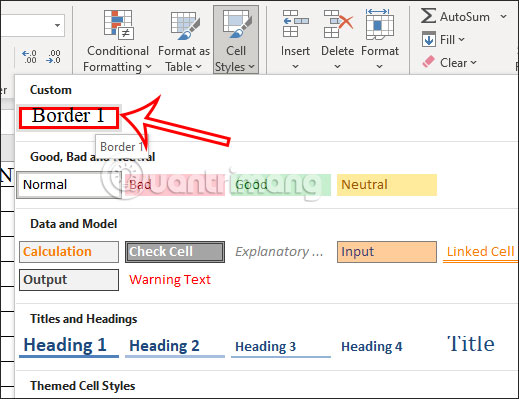This screenshot has height=399, width=519.
Task: Apply the Neutral yellow style swatch
Action: coord(387,185)
